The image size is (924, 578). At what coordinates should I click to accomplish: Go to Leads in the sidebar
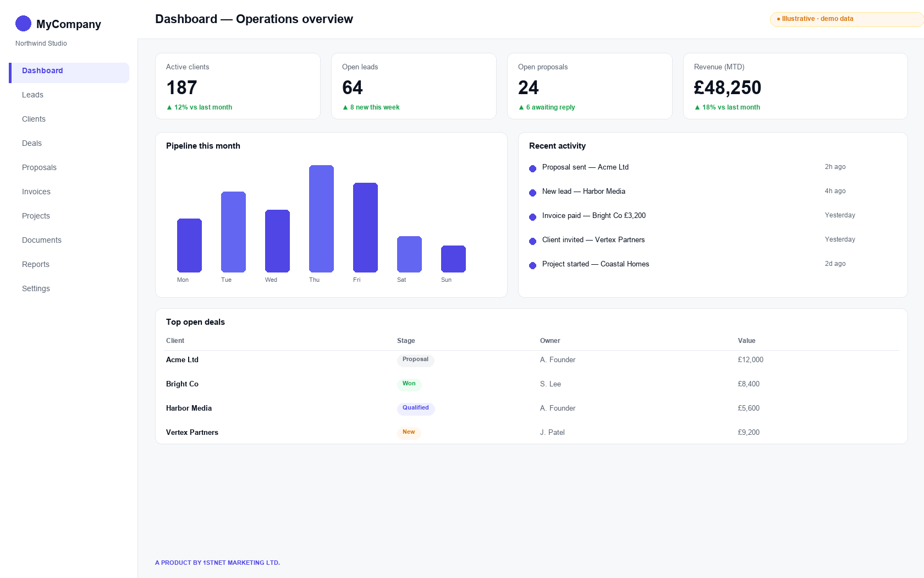[69, 95]
